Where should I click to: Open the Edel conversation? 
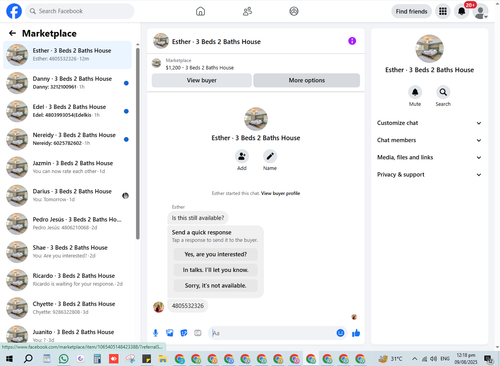click(68, 111)
